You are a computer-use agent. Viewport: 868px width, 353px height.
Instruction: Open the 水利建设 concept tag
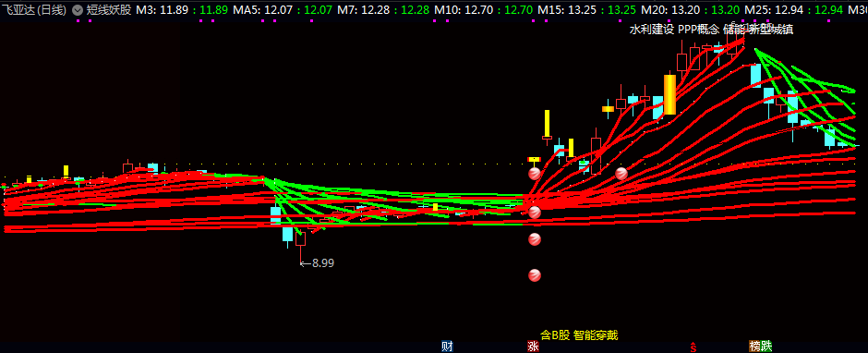click(651, 30)
